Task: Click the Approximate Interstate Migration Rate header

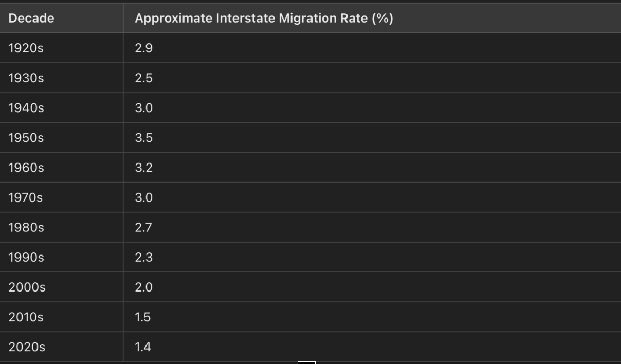Action: click(x=264, y=19)
